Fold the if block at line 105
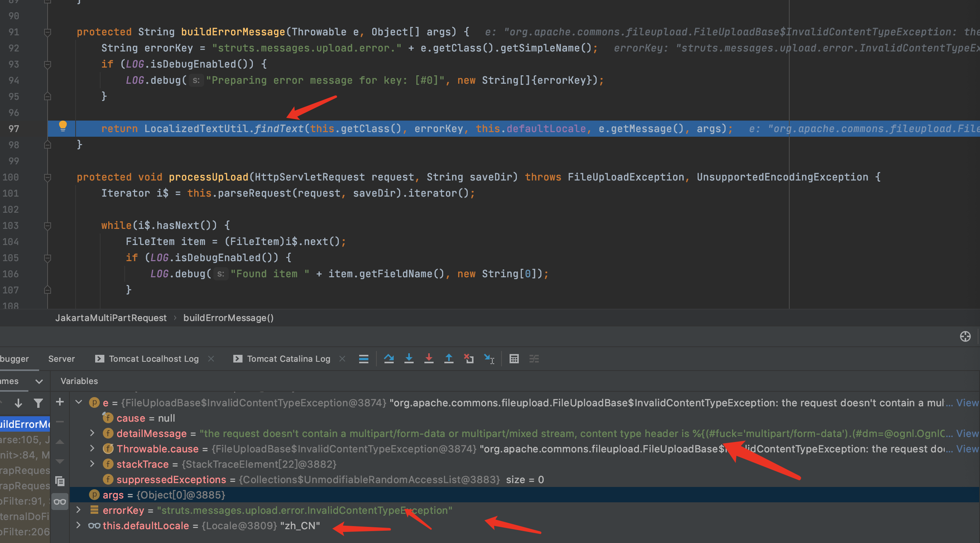The width and height of the screenshot is (980, 543). click(x=48, y=258)
